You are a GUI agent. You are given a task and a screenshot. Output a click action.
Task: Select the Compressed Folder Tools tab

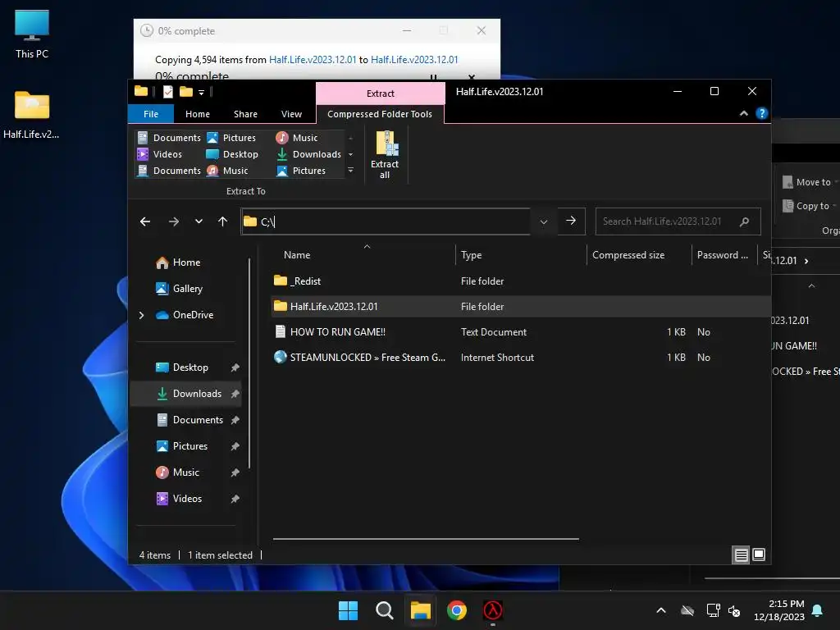click(380, 114)
